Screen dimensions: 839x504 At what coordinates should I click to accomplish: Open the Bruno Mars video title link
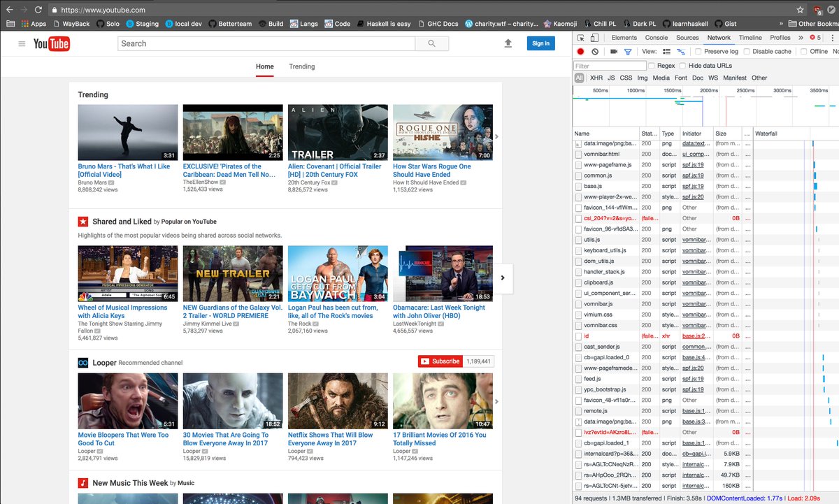[124, 170]
